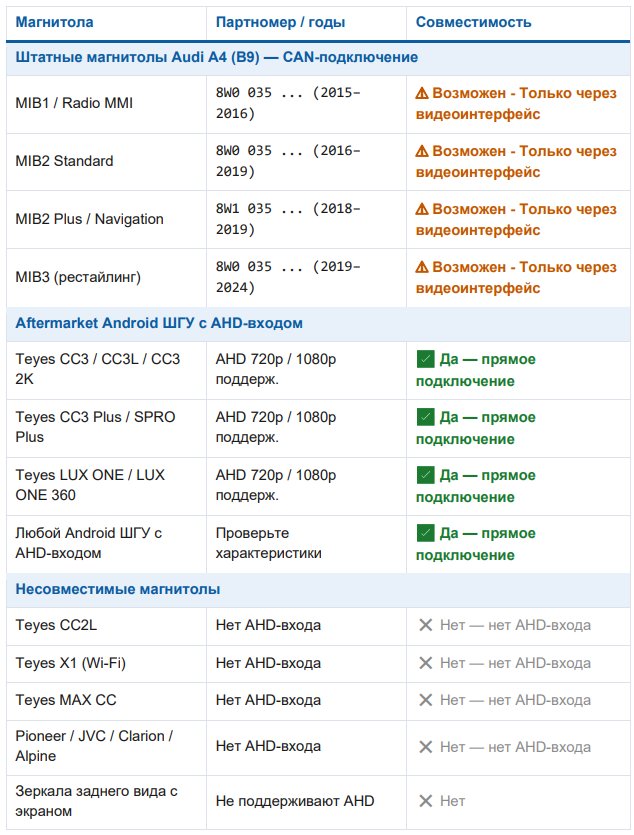634x835 pixels.
Task: Click section title Несовместимые магнитолы
Action: 118,590
